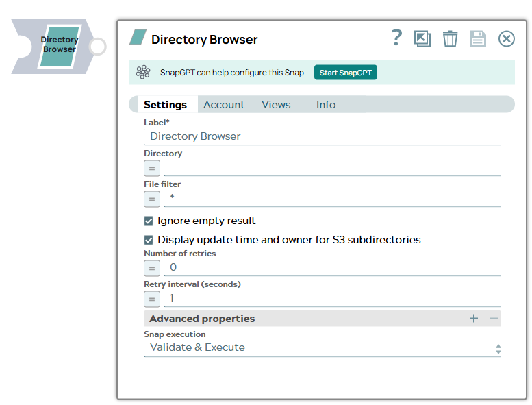Click into the Directory input field

pyautogui.click(x=332, y=168)
